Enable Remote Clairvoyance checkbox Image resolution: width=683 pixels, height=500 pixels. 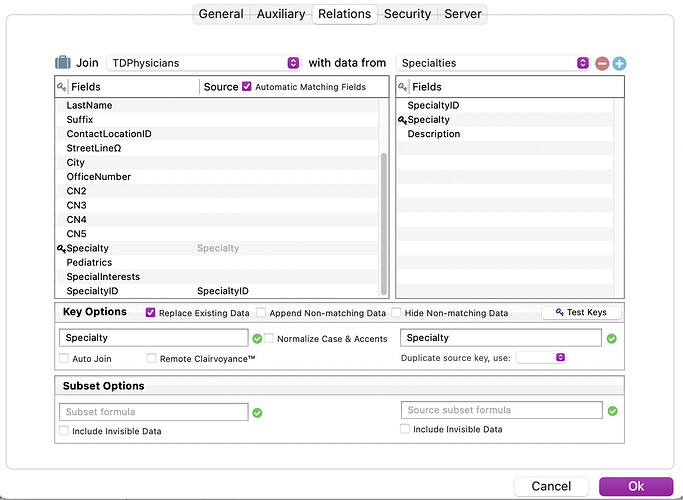coord(151,358)
